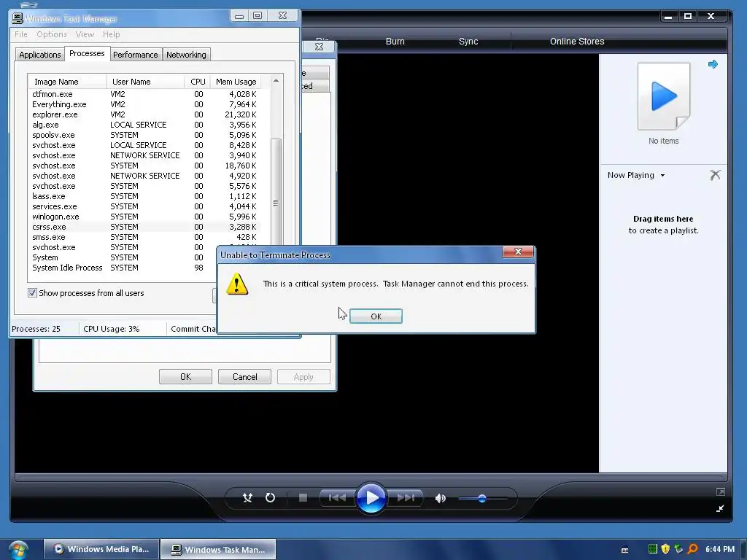The width and height of the screenshot is (747, 560).
Task: Open Online Stores in Media Player
Action: pyautogui.click(x=577, y=42)
